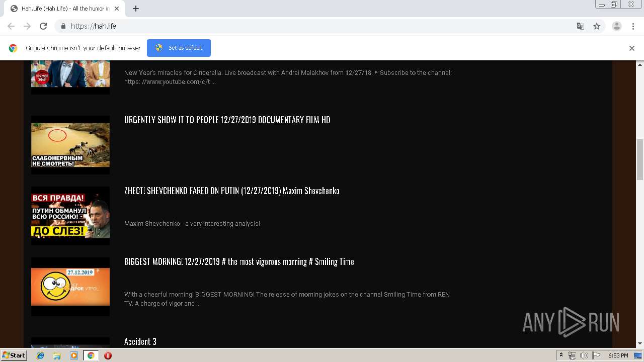The image size is (644, 362).
Task: Open the media player taskbar icon
Action: tap(74, 355)
